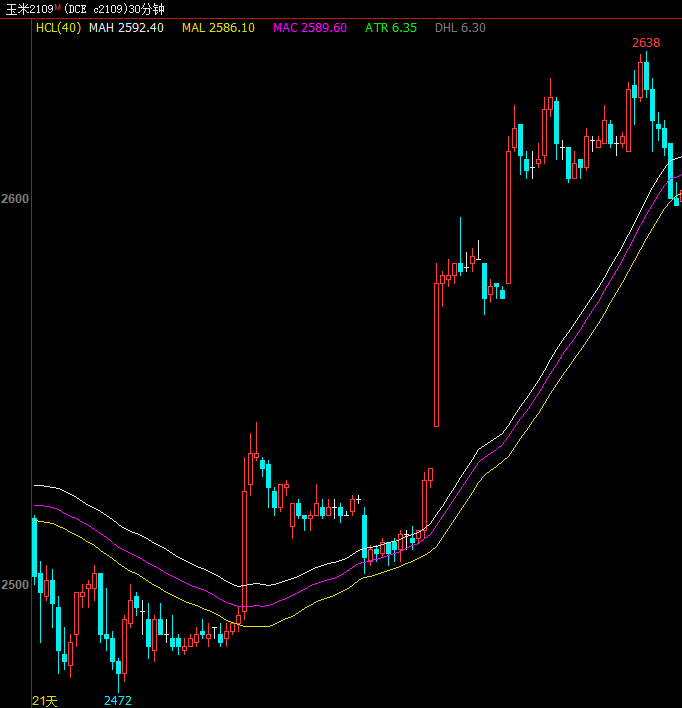Click the MAH 2592.40 indicator value
The image size is (682, 708).
126,28
